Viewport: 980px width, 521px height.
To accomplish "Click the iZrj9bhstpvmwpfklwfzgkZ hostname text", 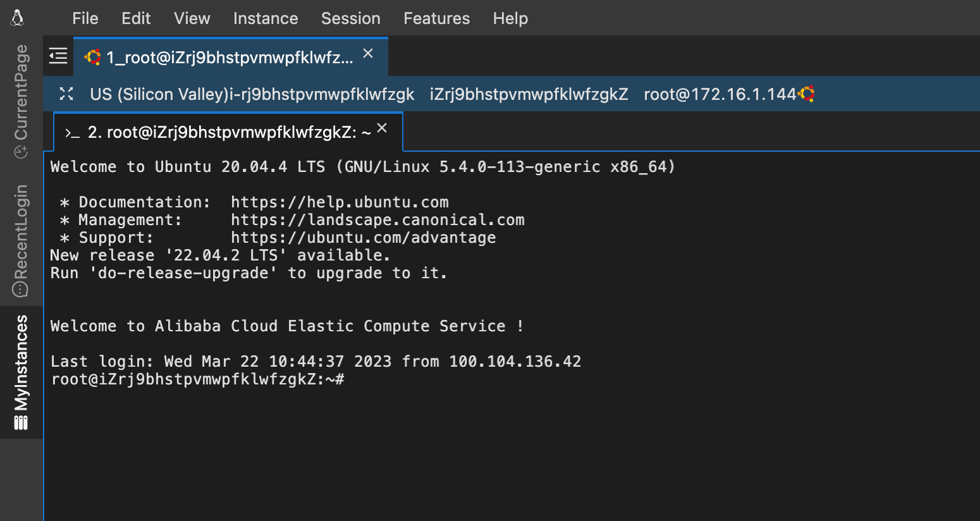I will point(529,94).
